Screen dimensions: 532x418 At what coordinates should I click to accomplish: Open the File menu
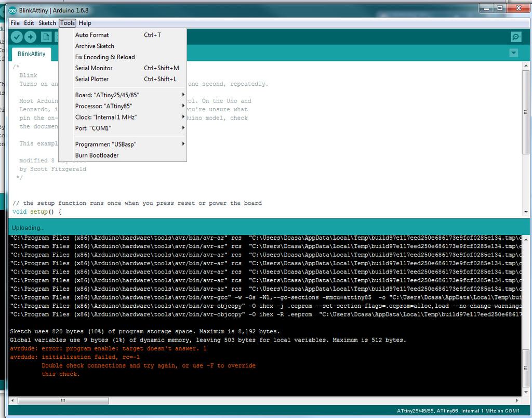click(15, 23)
